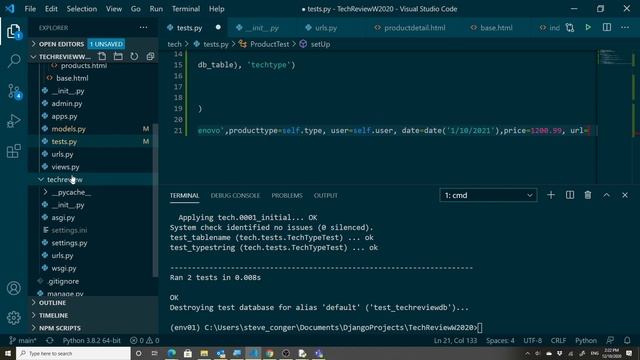Open the Accounts menu icon

point(14,288)
